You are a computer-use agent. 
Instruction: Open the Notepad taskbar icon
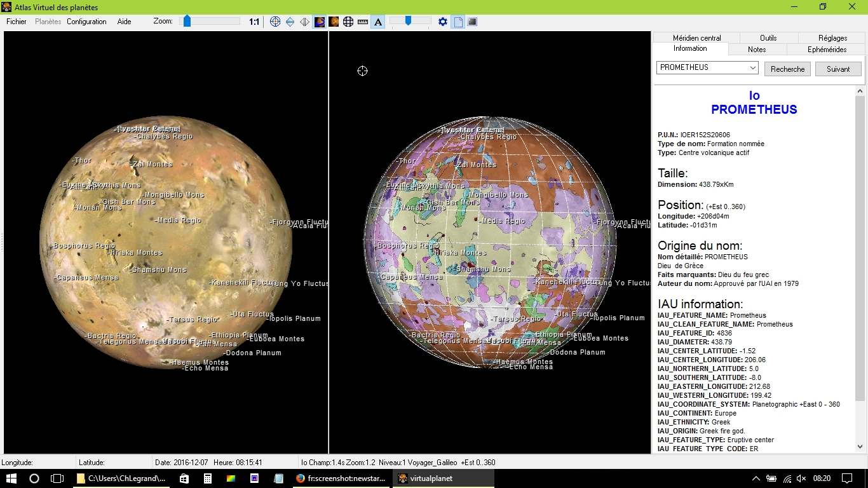pyautogui.click(x=278, y=478)
